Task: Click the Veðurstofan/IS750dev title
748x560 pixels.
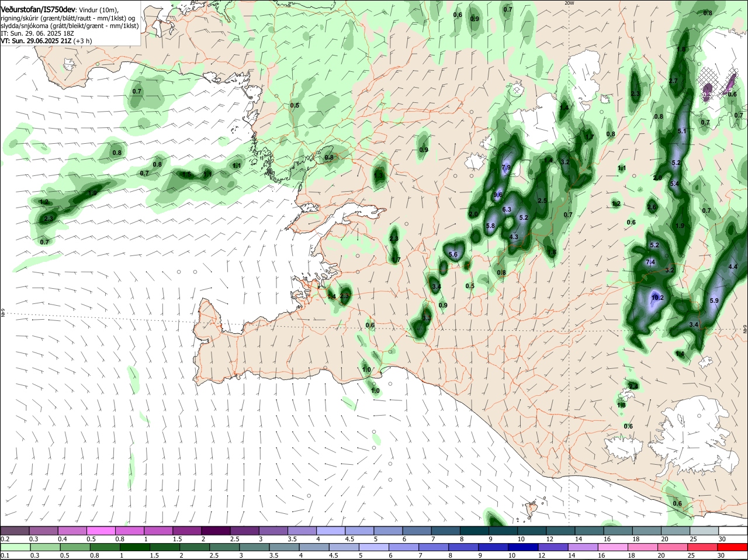Action: coord(39,10)
